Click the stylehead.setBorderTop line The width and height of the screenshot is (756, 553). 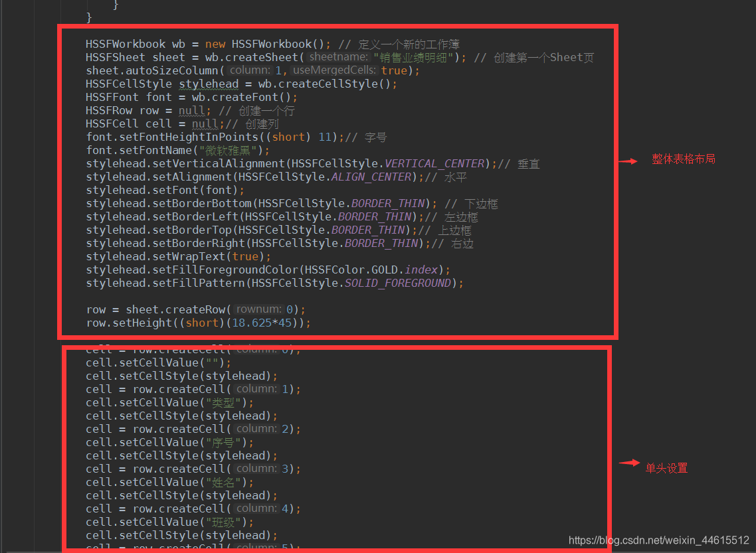click(x=278, y=230)
